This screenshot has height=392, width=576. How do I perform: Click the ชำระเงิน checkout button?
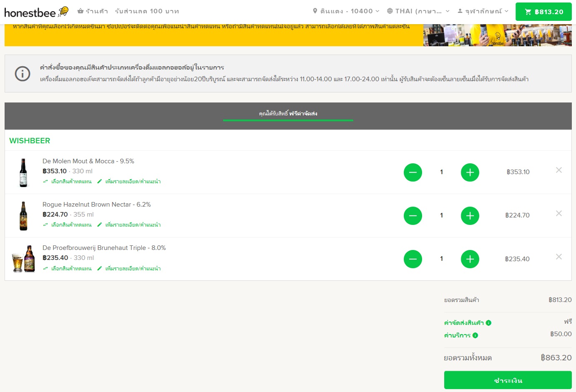508,380
